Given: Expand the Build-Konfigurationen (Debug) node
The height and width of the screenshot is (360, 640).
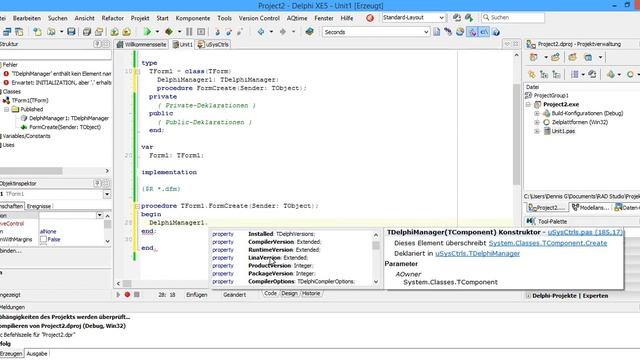Looking at the screenshot, I should click(537, 113).
